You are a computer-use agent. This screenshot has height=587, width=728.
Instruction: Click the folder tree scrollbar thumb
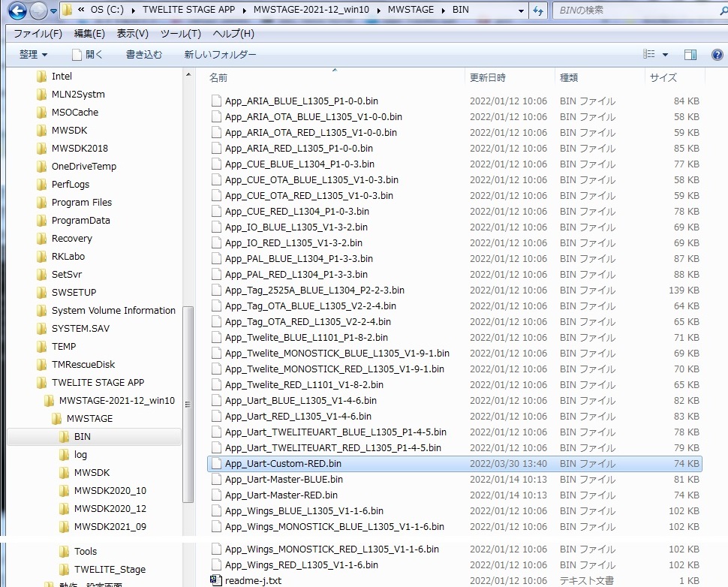(188, 405)
